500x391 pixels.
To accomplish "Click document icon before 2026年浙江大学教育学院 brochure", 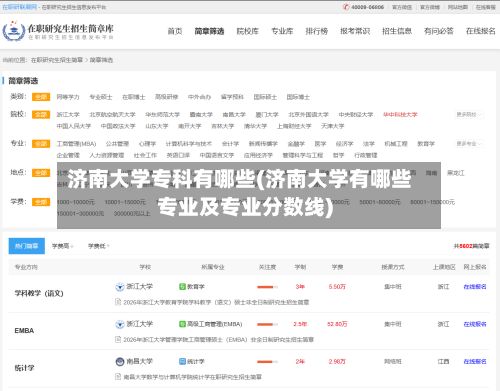I will click(x=118, y=302).
